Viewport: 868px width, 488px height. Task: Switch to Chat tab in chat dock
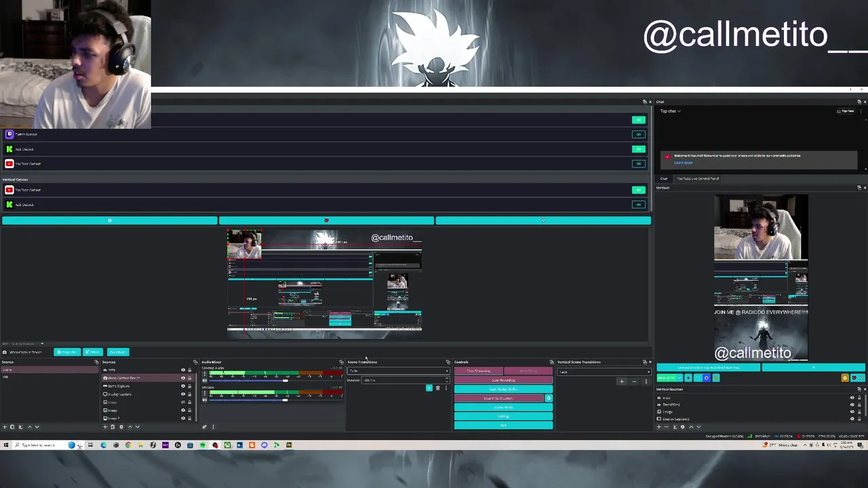[664, 179]
